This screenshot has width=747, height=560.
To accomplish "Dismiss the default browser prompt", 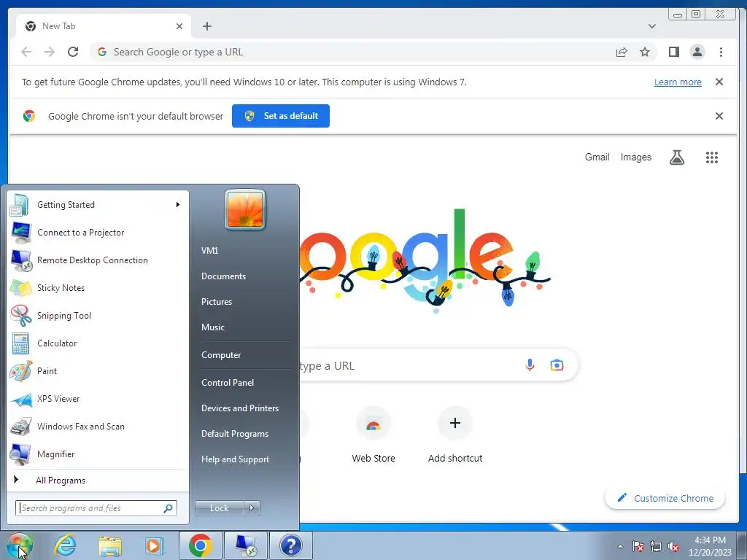I will [x=719, y=116].
